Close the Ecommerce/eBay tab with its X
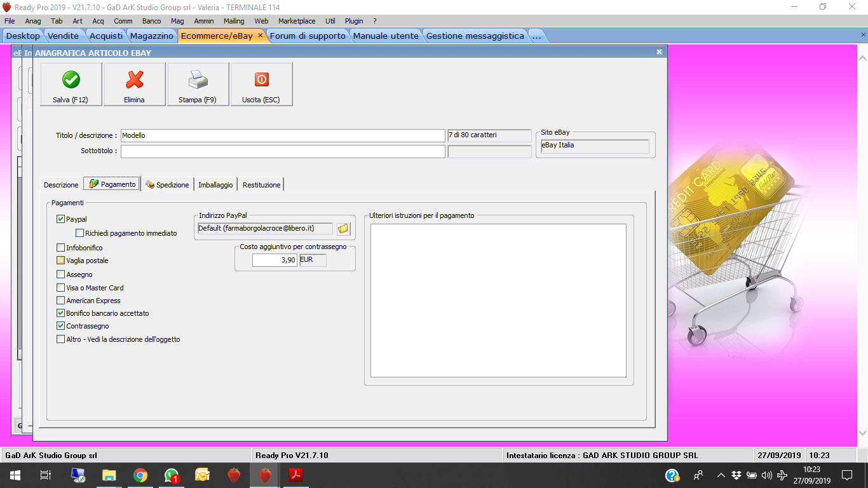Image resolution: width=868 pixels, height=488 pixels. (260, 36)
